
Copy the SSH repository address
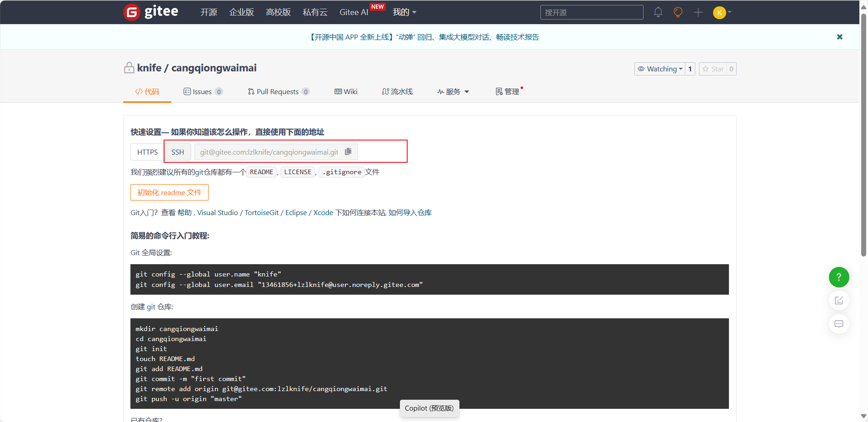[x=348, y=151]
